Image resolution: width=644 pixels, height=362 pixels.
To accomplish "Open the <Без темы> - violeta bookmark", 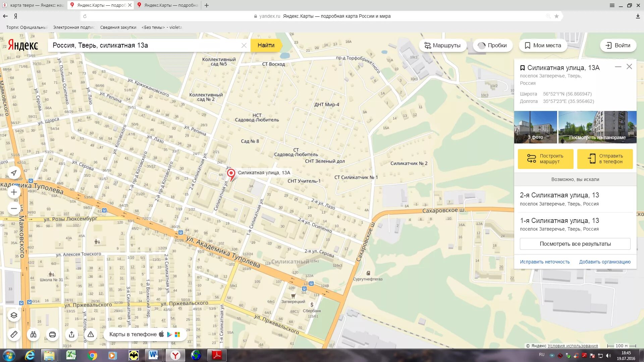I will (162, 27).
